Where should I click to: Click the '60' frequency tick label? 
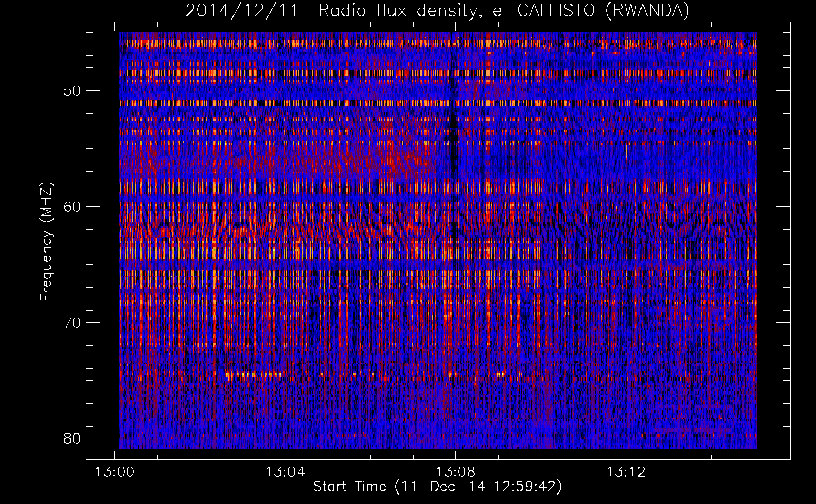(x=72, y=206)
